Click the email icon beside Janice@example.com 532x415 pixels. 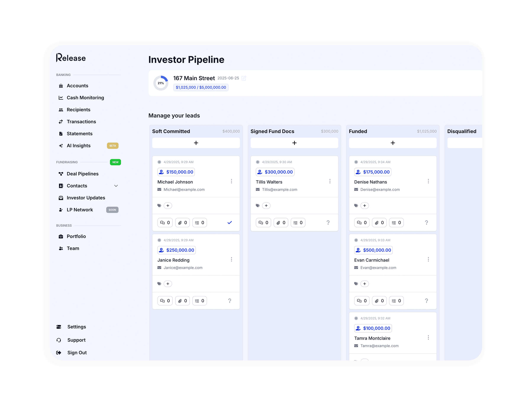159,268
